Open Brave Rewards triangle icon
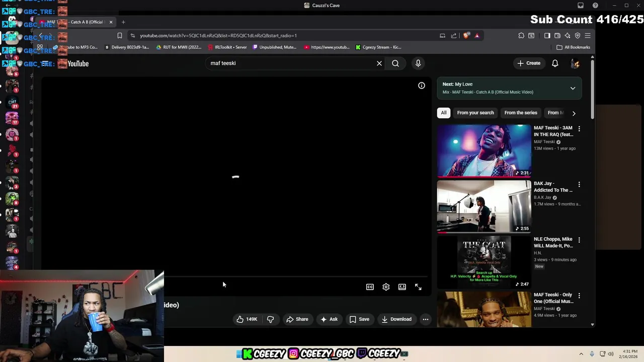The width and height of the screenshot is (644, 362). tap(477, 36)
